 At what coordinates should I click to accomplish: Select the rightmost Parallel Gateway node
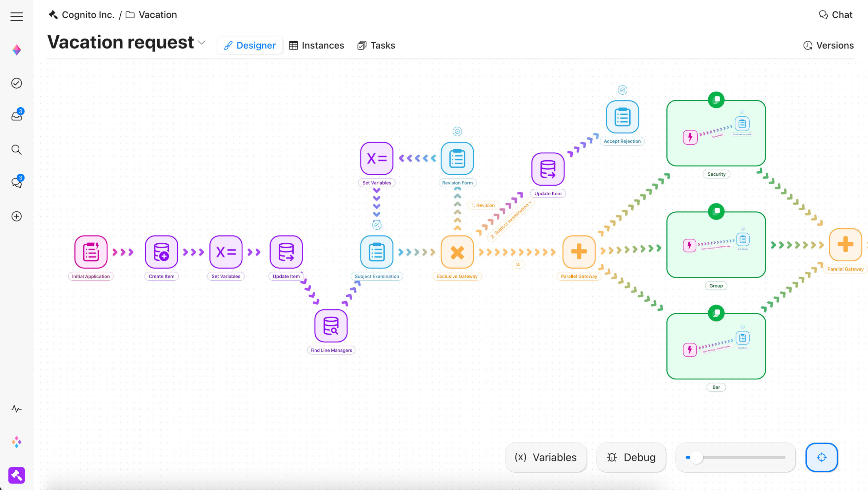[845, 244]
